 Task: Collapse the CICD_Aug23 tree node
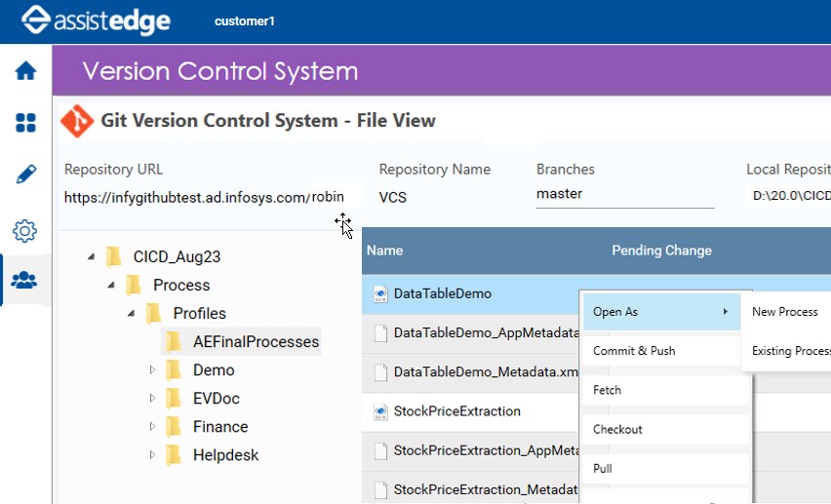pyautogui.click(x=92, y=256)
